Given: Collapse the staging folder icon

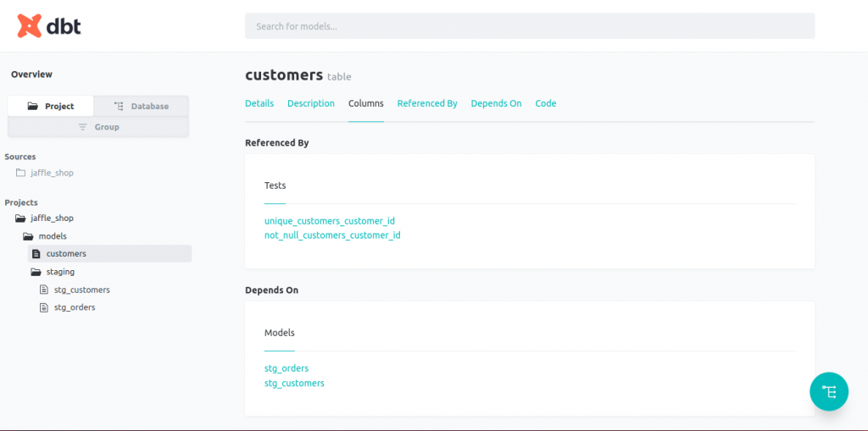Looking at the screenshot, I should coord(36,272).
